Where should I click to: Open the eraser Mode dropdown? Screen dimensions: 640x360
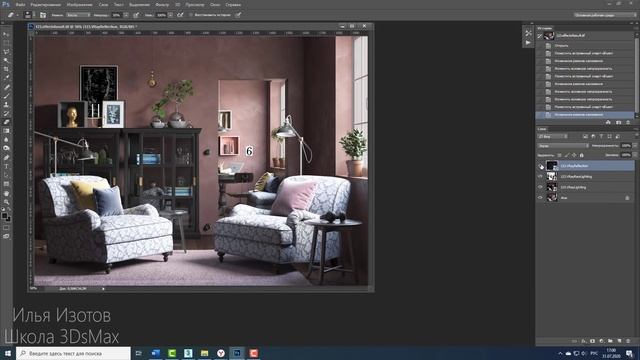(x=78, y=15)
